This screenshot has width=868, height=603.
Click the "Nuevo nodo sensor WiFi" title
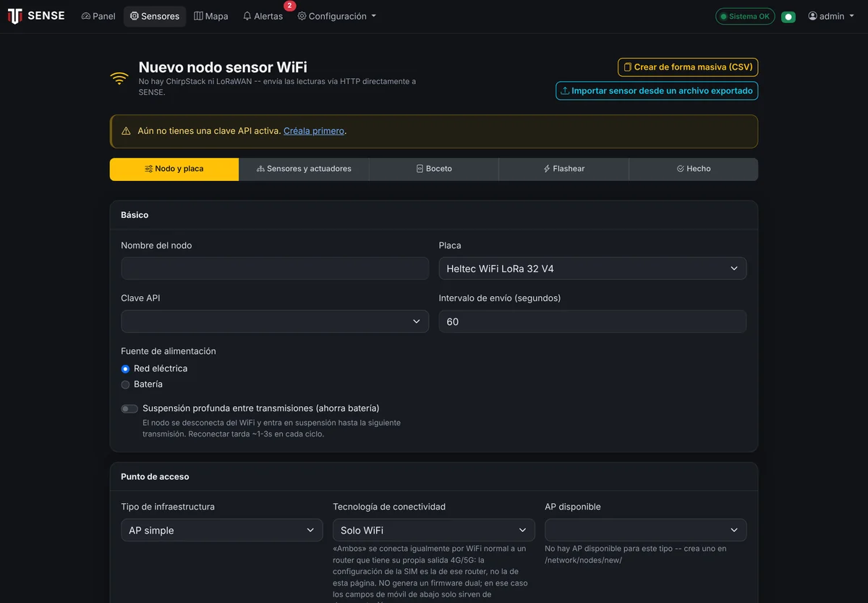point(223,67)
